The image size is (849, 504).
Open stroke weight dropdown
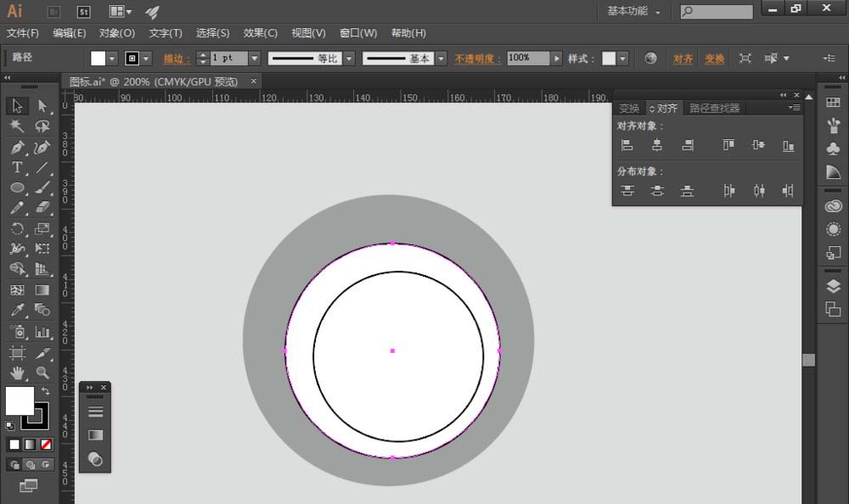tap(255, 58)
